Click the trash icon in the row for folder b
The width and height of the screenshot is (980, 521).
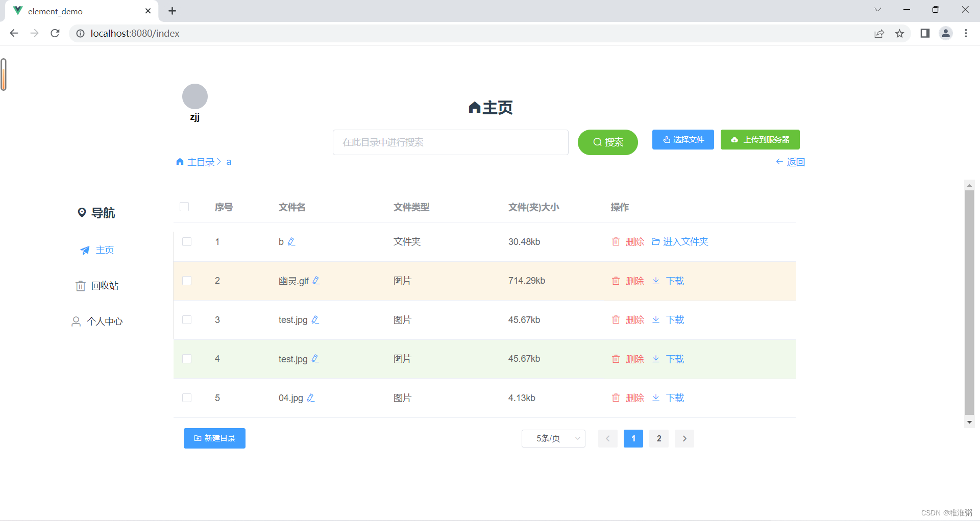coord(616,241)
